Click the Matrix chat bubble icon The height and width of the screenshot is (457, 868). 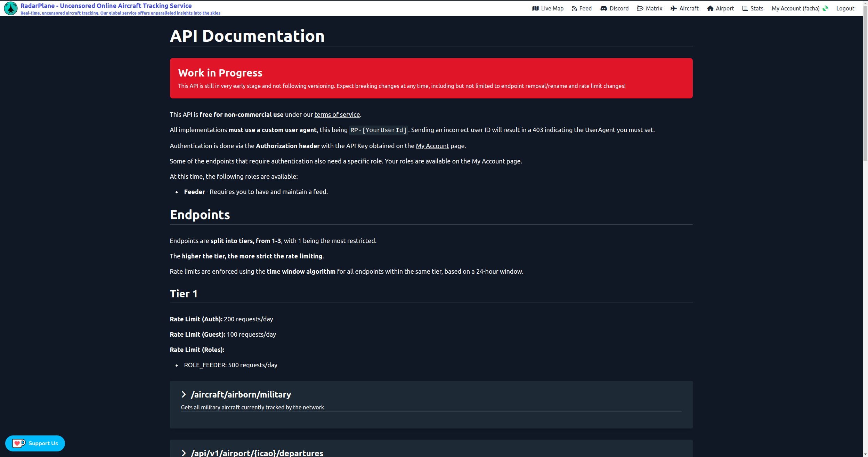point(640,8)
